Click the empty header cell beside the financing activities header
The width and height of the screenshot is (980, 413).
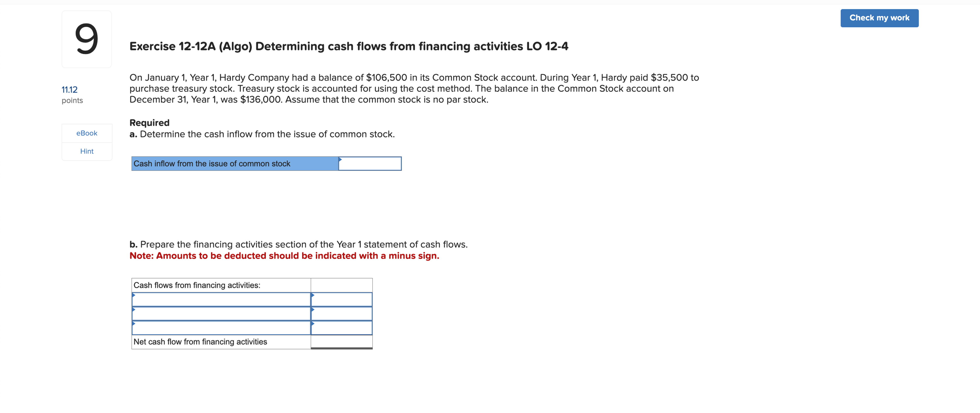341,285
